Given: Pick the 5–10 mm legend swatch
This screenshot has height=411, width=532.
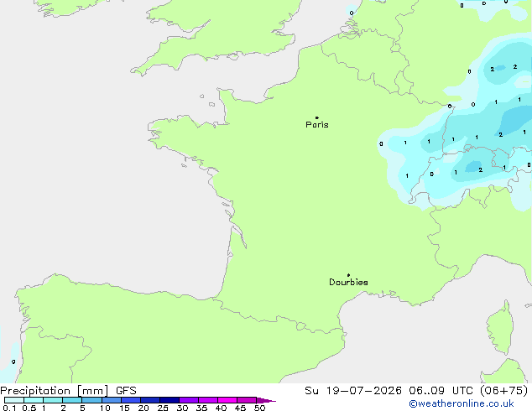Looking at the screenshot, I should click(91, 400).
